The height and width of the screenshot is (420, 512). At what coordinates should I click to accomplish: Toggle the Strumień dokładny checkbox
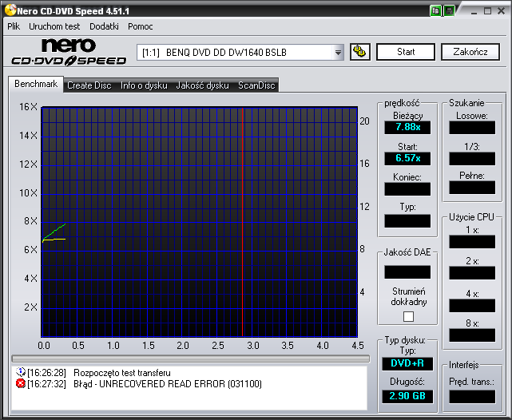click(x=408, y=316)
